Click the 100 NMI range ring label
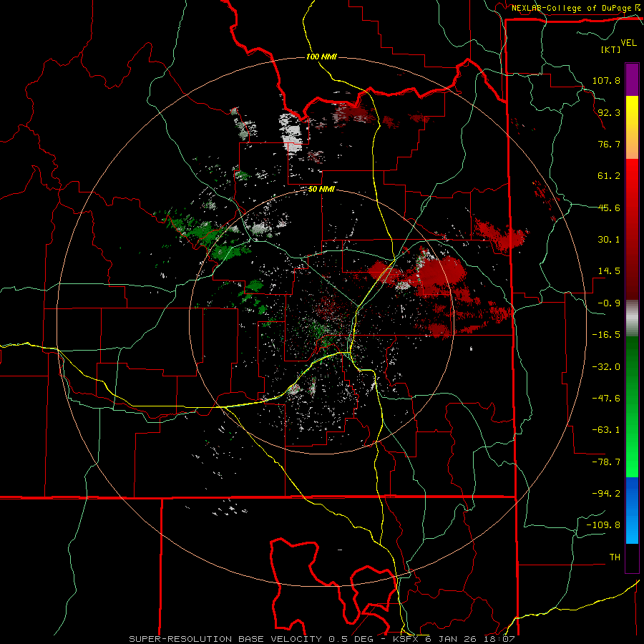644x644 pixels. (x=321, y=57)
